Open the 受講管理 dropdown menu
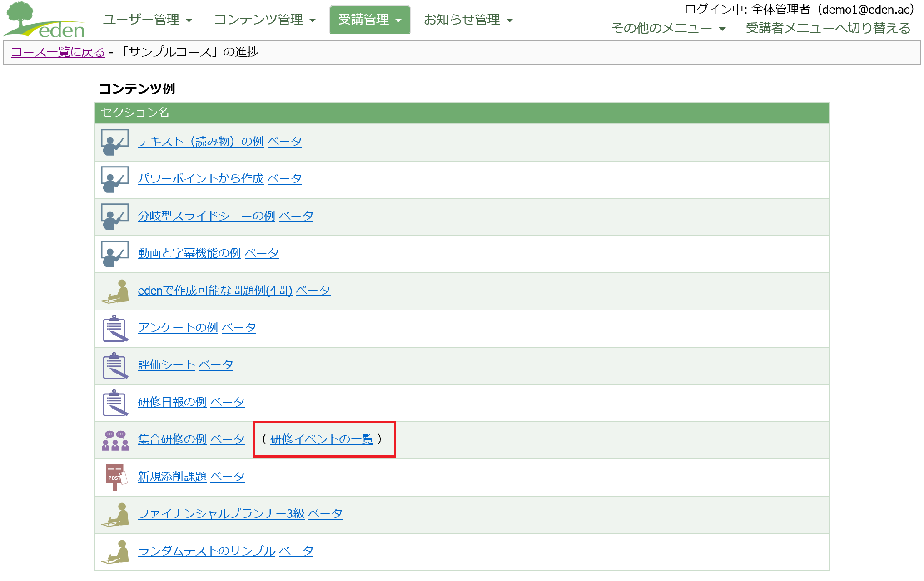This screenshot has width=924, height=581. pyautogui.click(x=370, y=20)
